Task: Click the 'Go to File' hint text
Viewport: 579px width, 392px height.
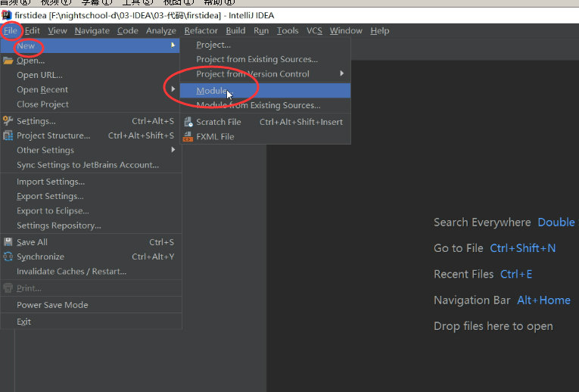Action: pos(459,248)
